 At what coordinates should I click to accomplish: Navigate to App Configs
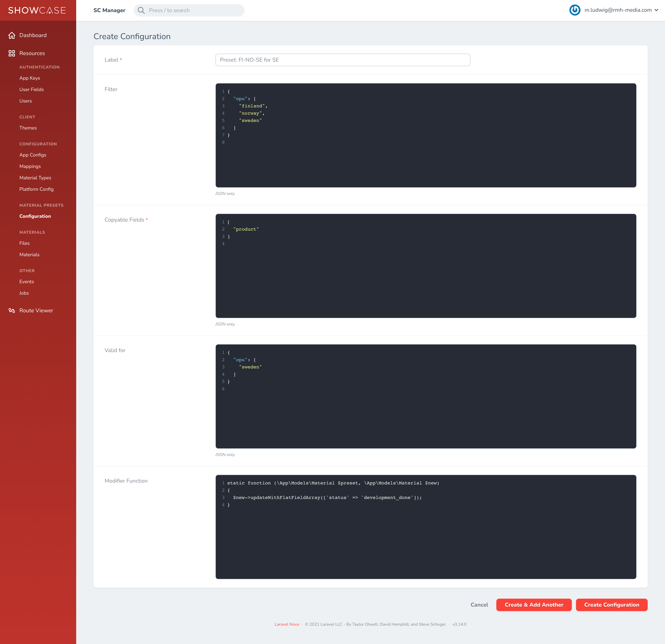33,155
